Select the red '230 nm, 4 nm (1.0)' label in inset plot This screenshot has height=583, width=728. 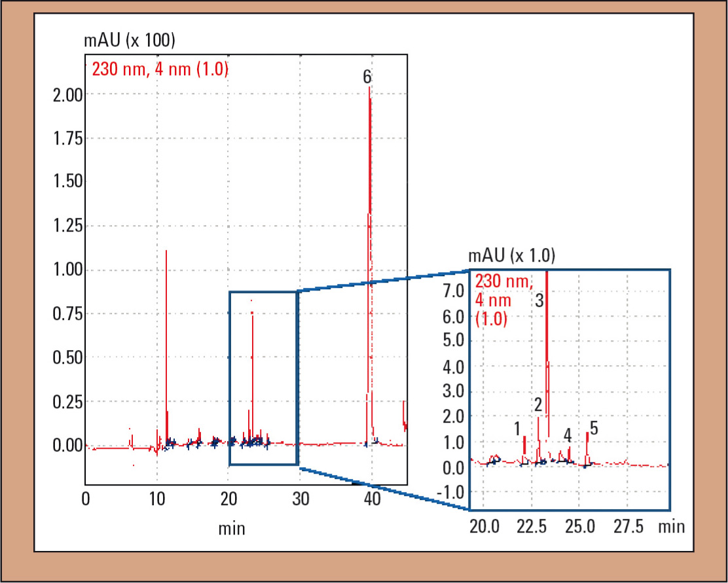pos(503,300)
